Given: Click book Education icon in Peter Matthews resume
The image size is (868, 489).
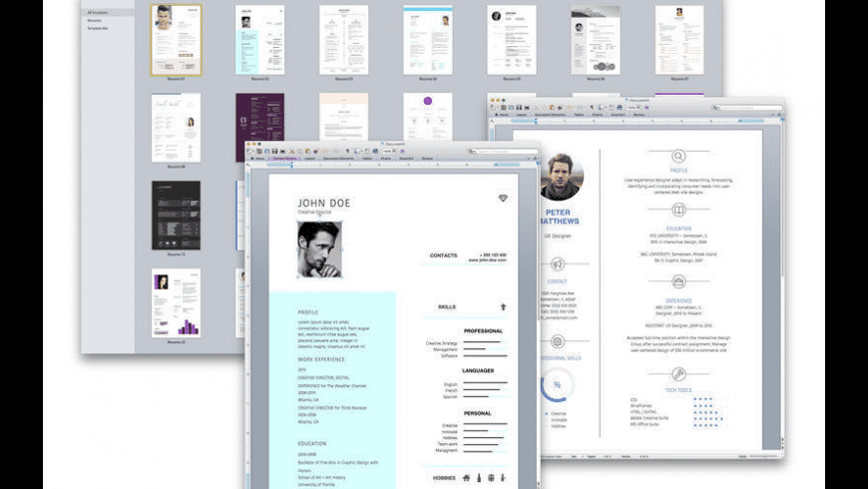Looking at the screenshot, I should tap(678, 210).
